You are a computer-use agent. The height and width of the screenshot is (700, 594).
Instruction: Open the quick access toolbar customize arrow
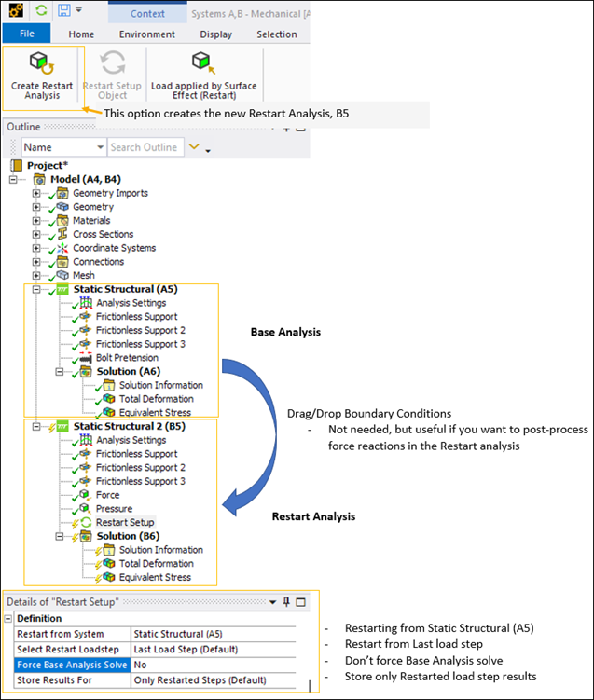pyautogui.click(x=78, y=9)
